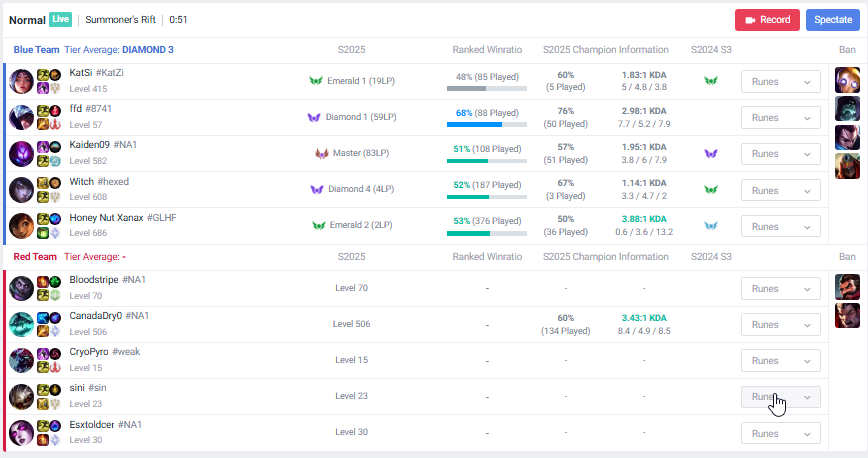868x458 pixels.
Task: Expand Runes dropdown for KatSi
Action: tap(781, 81)
